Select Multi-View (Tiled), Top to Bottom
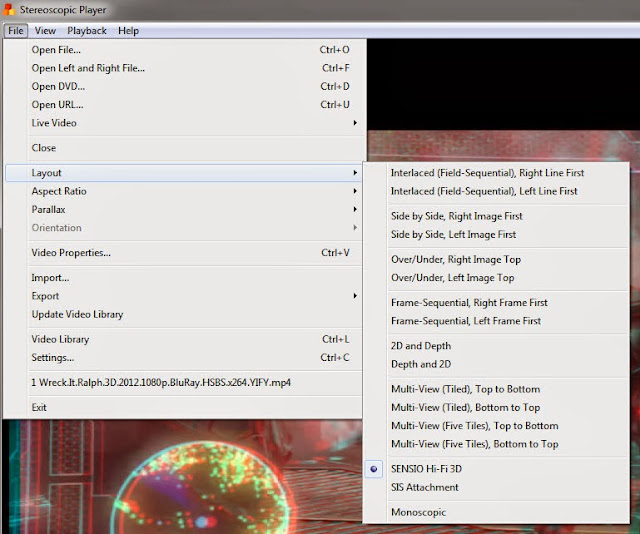Image resolution: width=640 pixels, height=534 pixels. (x=496, y=389)
